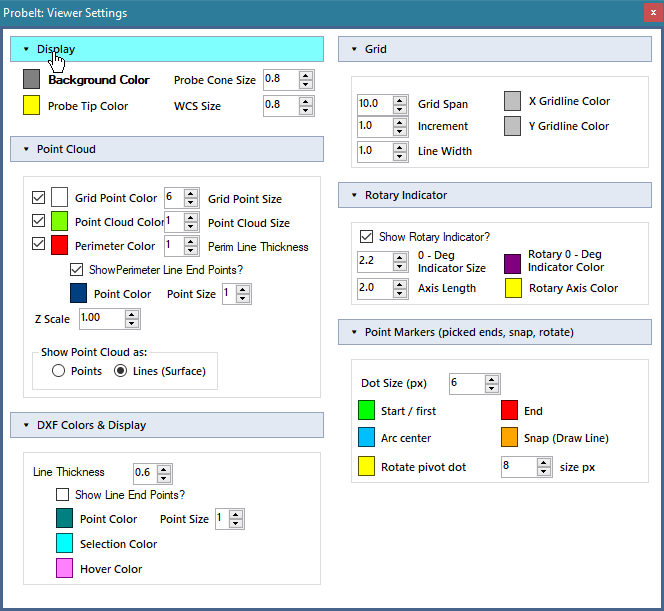Toggle the Perimeter Color checkbox
This screenshot has height=611, width=664.
pyautogui.click(x=39, y=244)
